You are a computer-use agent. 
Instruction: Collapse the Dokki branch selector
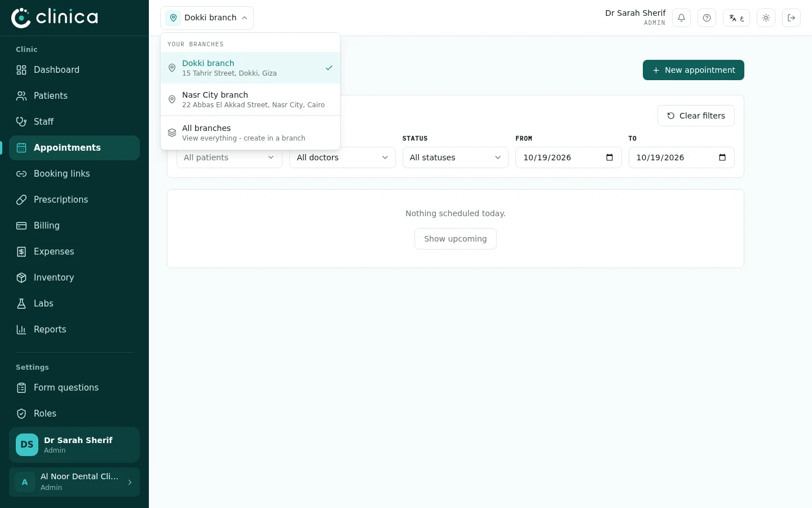click(x=207, y=18)
